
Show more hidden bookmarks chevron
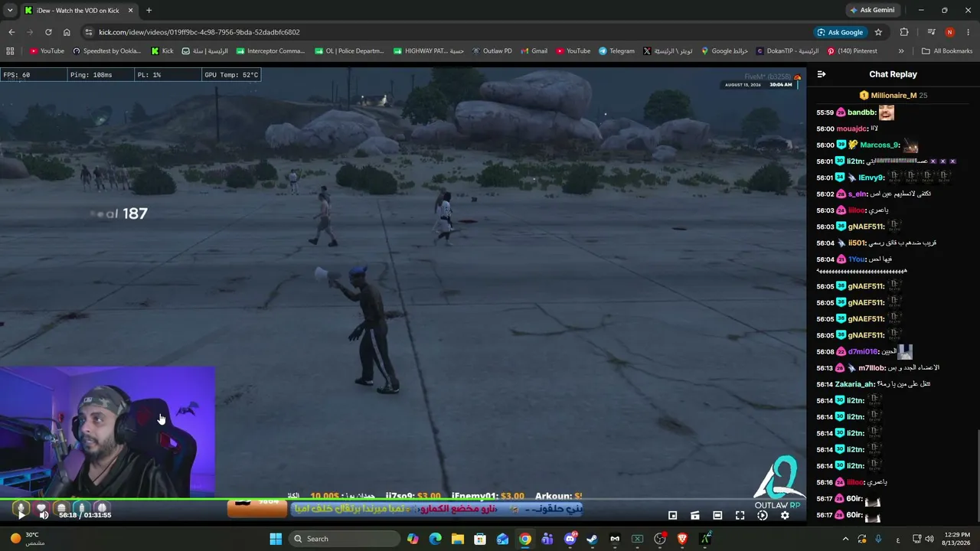click(x=901, y=51)
